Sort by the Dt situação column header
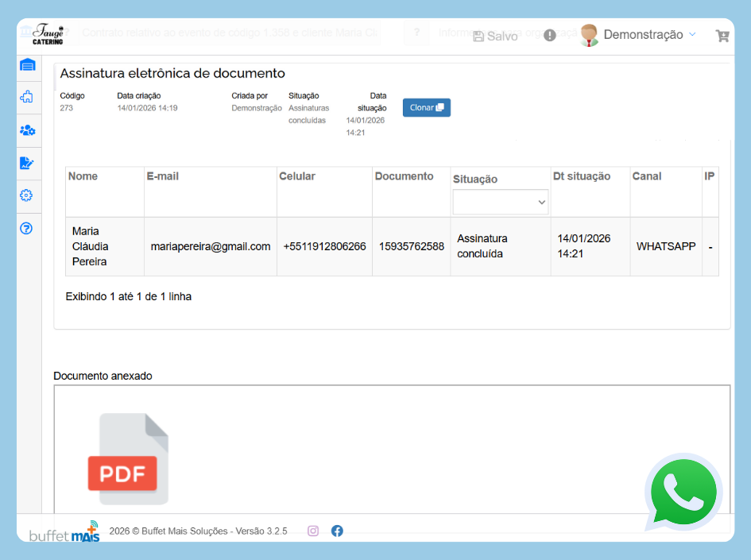Viewport: 751px width, 560px height. pyautogui.click(x=582, y=176)
